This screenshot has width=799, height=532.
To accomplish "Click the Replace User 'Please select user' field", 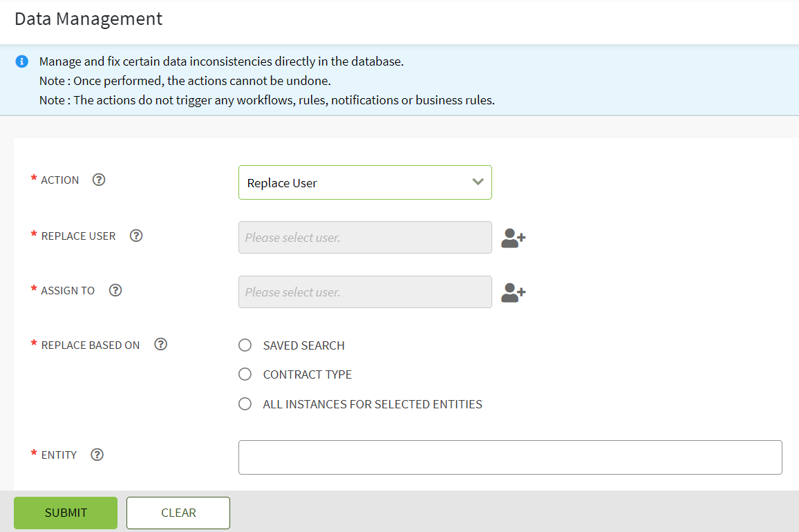I will pos(365,237).
